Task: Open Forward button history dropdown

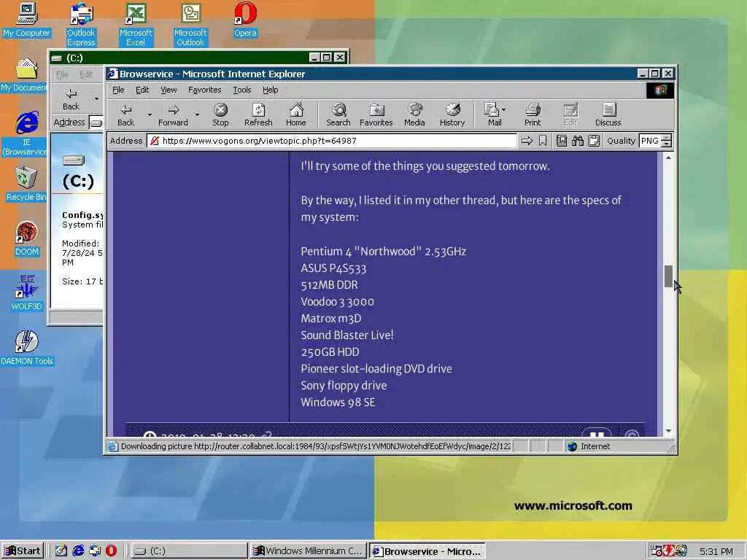Action: point(197,114)
